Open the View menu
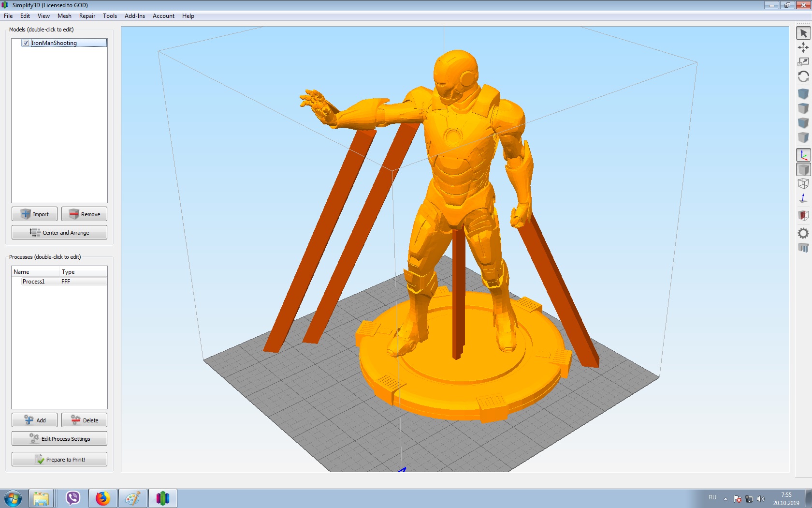 (x=43, y=16)
